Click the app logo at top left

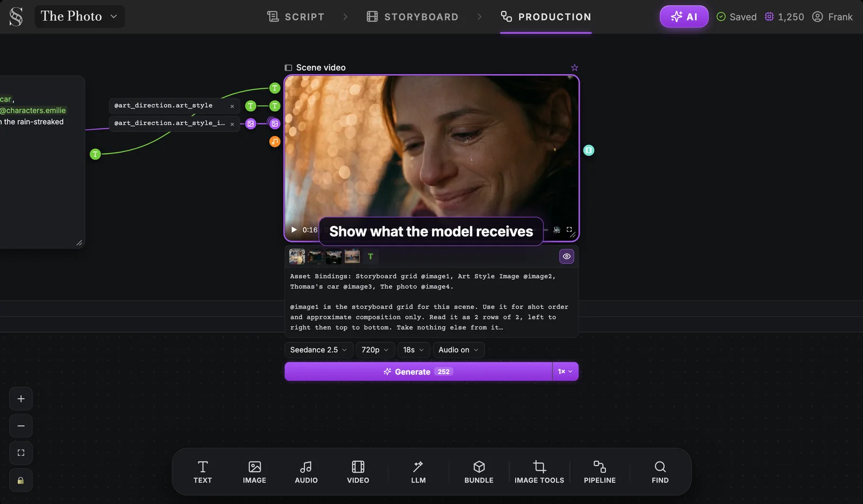pos(16,17)
